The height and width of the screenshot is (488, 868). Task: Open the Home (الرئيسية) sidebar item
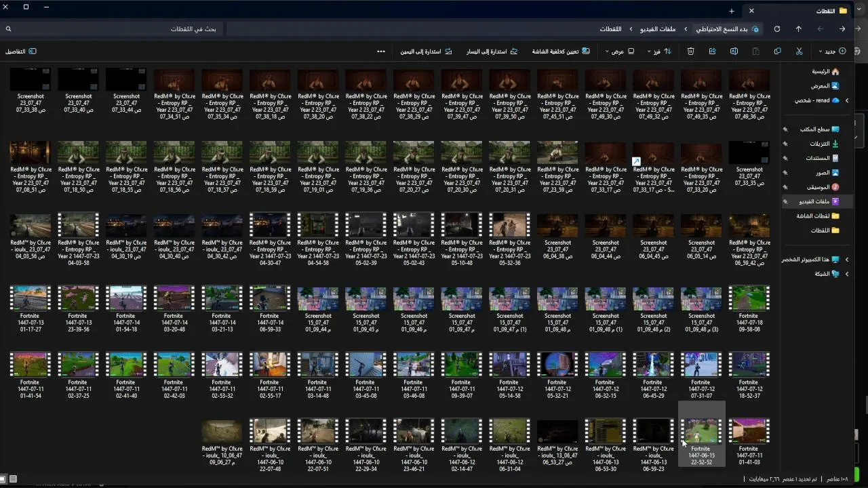point(825,71)
